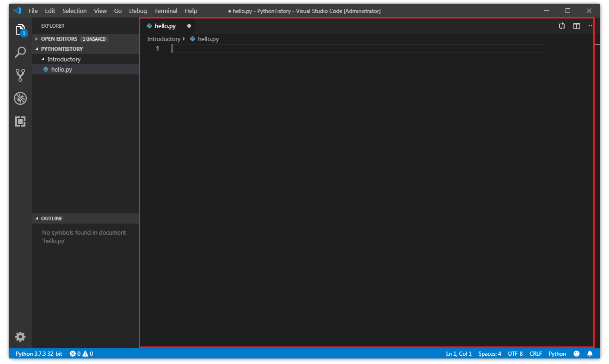Open the Debug view icon
The image size is (609, 364).
coord(20,98)
